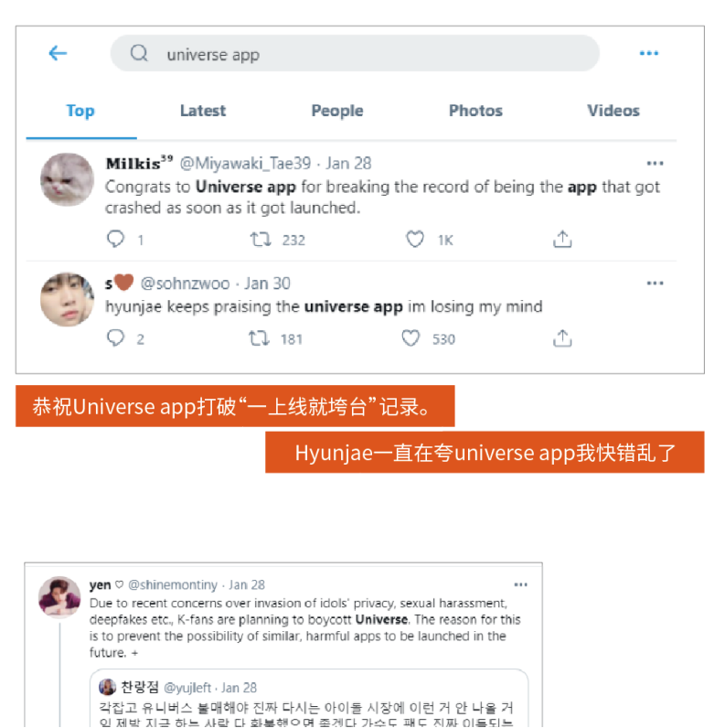Switch to the Latest tab
Viewport: 725px width, 728px height.
click(203, 111)
